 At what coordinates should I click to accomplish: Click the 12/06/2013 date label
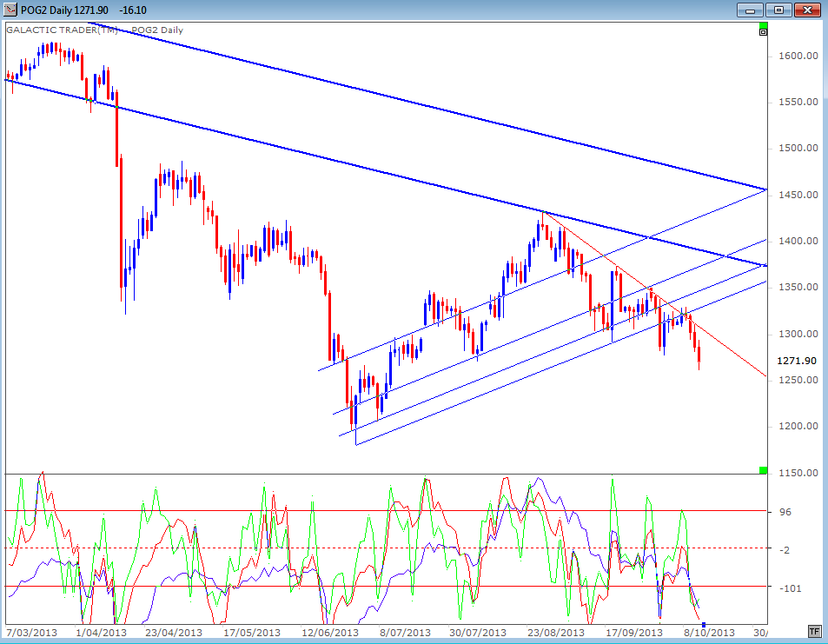point(330,633)
